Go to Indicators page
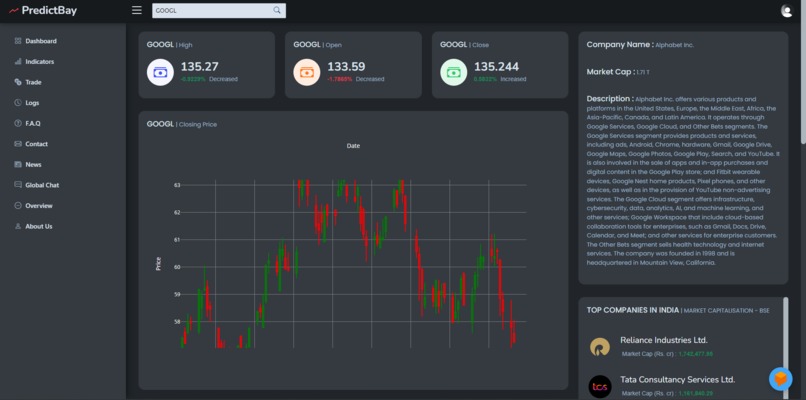Viewport: 806px width, 400px height. (x=40, y=62)
